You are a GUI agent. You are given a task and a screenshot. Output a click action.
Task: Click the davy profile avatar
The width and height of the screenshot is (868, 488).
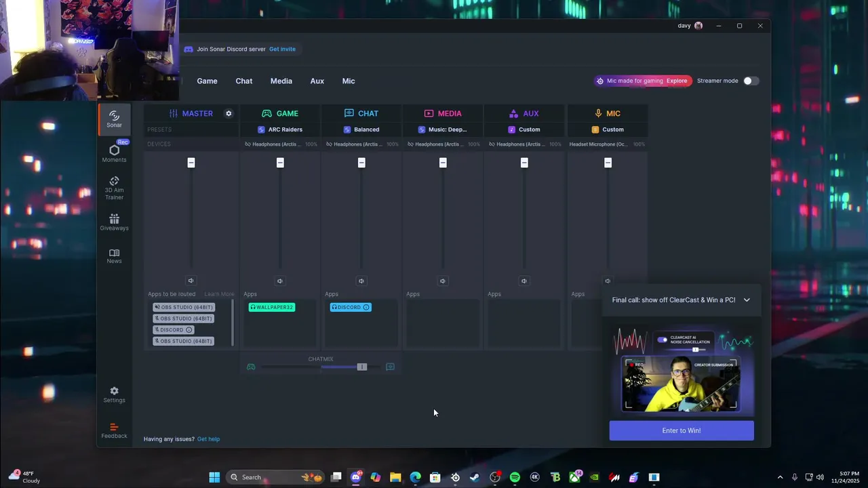click(x=698, y=26)
